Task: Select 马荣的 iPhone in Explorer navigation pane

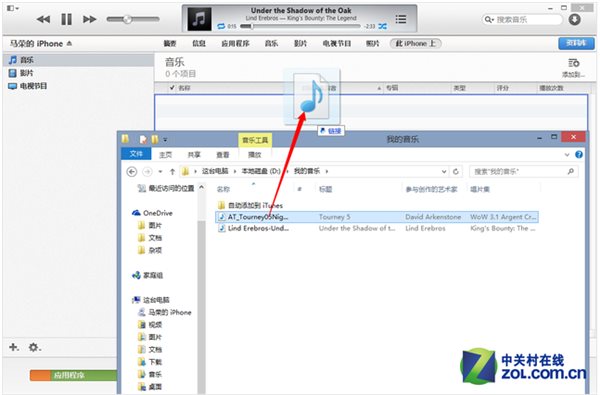Action: coord(165,312)
